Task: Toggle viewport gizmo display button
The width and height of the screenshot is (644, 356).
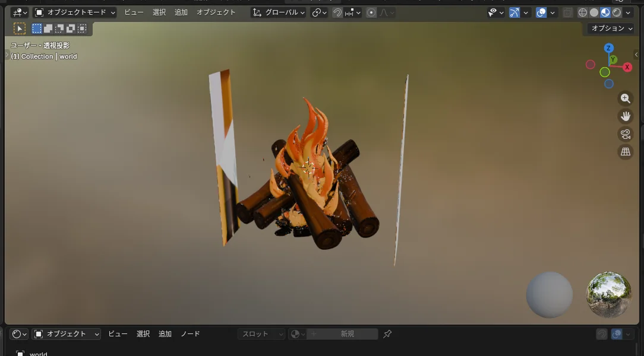Action: 514,12
